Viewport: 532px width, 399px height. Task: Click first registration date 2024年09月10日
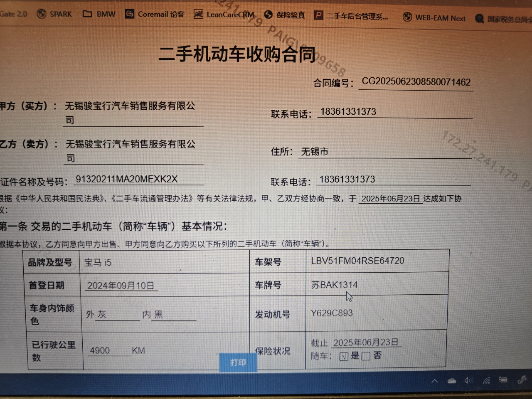[x=121, y=286]
